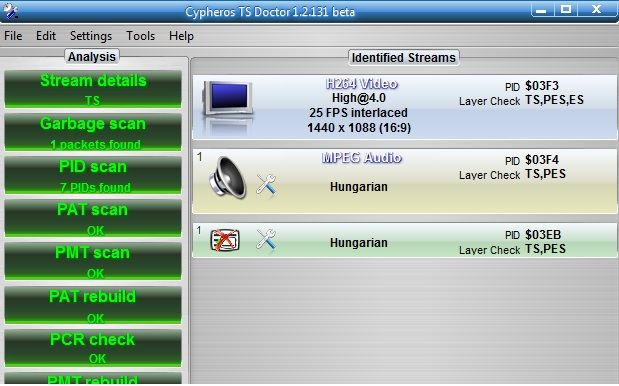The height and width of the screenshot is (386, 619).
Task: Click PID value $03F4
Action: [x=542, y=160]
